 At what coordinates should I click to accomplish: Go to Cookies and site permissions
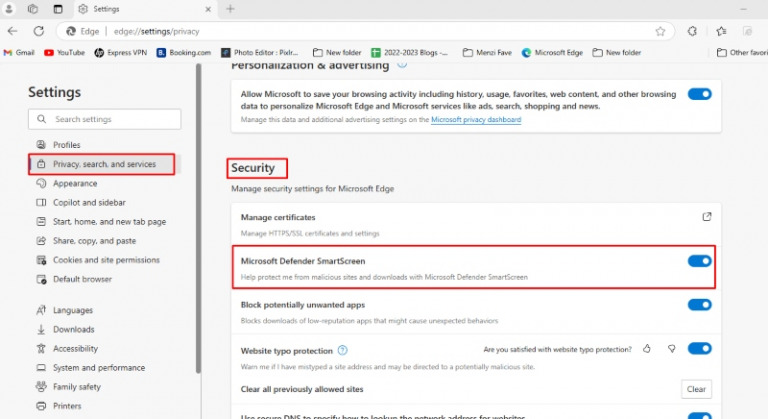(105, 260)
